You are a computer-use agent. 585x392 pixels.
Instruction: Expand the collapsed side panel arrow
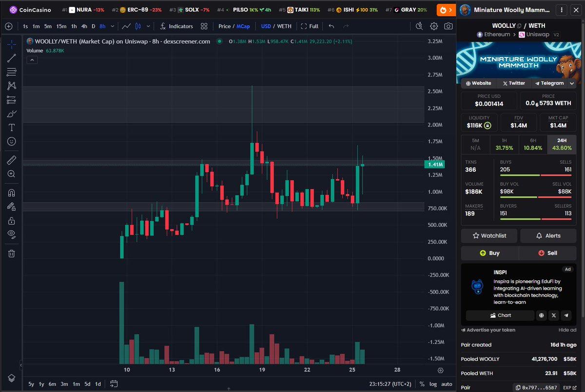tap(21, 365)
